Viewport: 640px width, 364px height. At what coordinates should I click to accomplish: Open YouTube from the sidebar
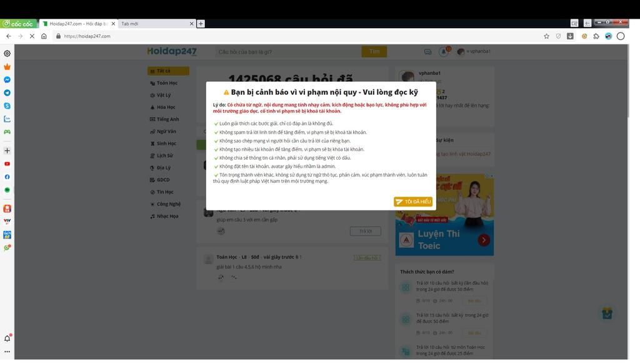[7, 164]
